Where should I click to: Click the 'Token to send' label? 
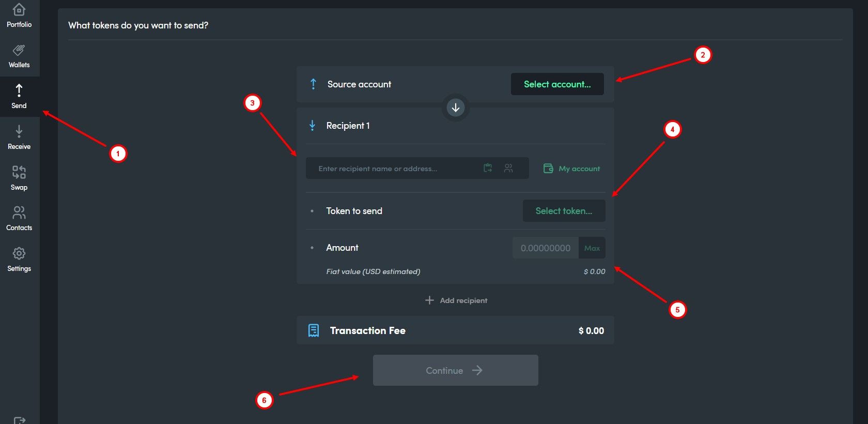click(x=354, y=210)
